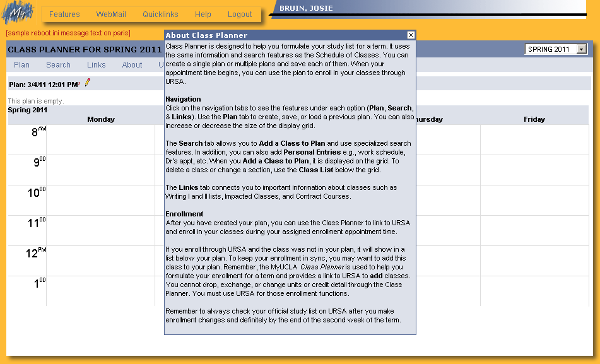Click the pencil icon to rename plan
Image resolution: width=600 pixels, height=364 pixels.
point(88,83)
